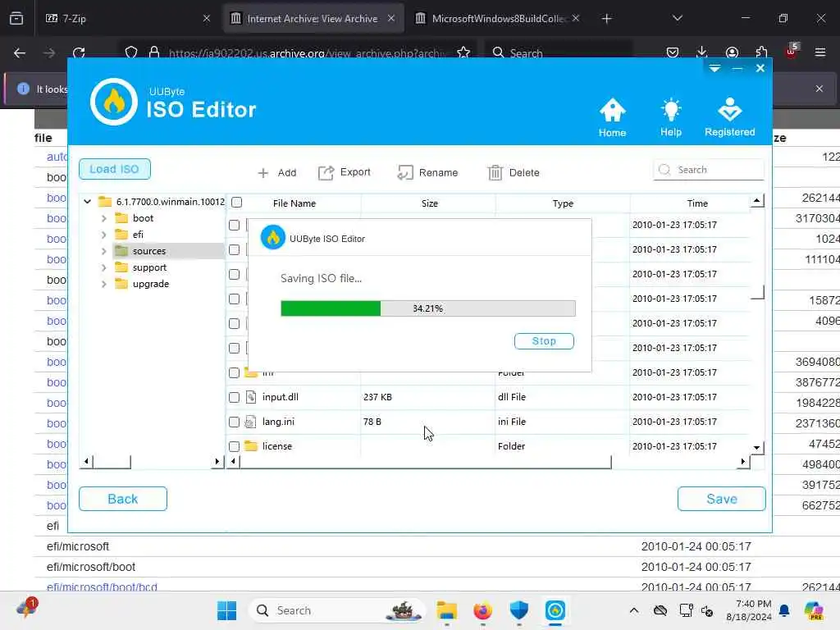Check the inf folder row checkbox

click(x=234, y=373)
